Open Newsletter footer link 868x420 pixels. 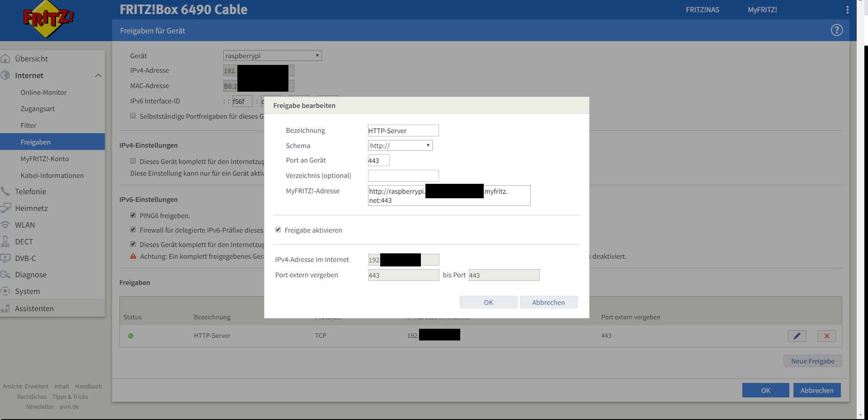click(x=40, y=406)
